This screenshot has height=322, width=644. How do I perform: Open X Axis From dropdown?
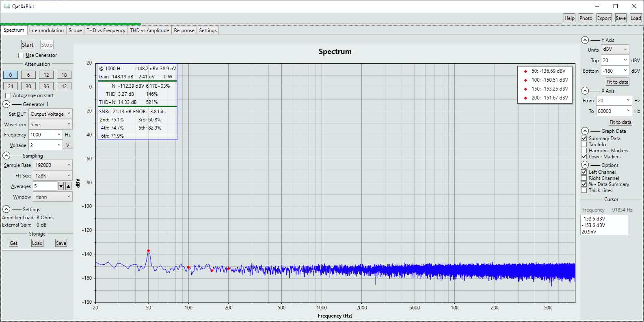coord(614,100)
